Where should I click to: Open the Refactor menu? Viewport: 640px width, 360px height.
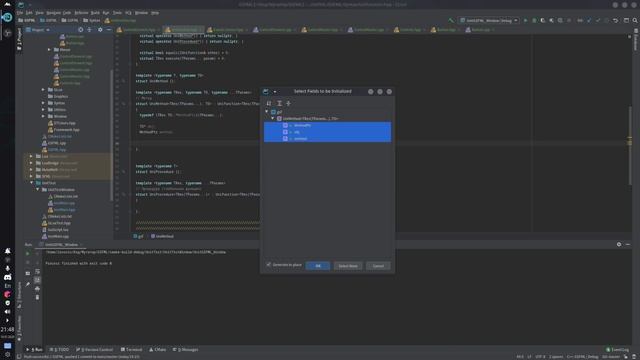click(81, 13)
